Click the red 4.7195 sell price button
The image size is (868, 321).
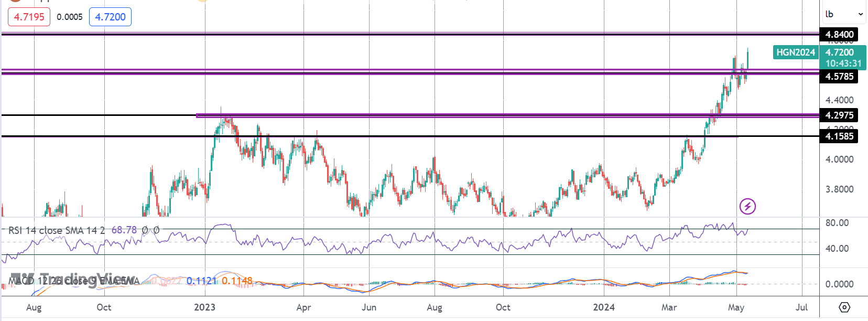tap(29, 17)
